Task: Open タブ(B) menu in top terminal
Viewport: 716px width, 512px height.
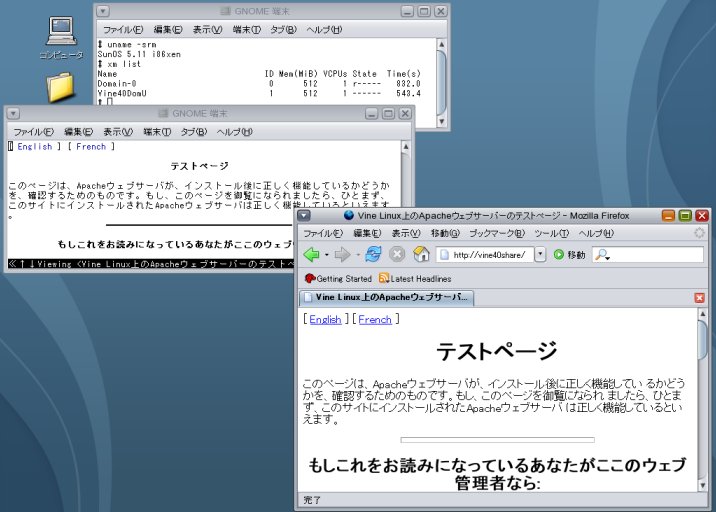Action: tap(283, 30)
